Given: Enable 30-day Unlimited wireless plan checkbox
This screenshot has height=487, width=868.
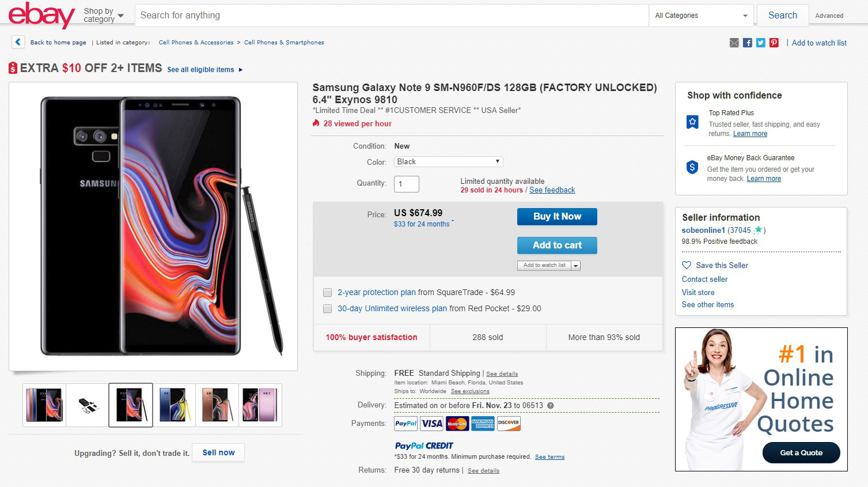Looking at the screenshot, I should point(328,308).
